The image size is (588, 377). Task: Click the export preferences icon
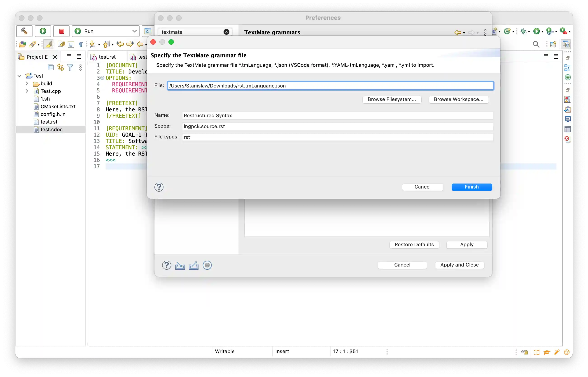click(193, 265)
